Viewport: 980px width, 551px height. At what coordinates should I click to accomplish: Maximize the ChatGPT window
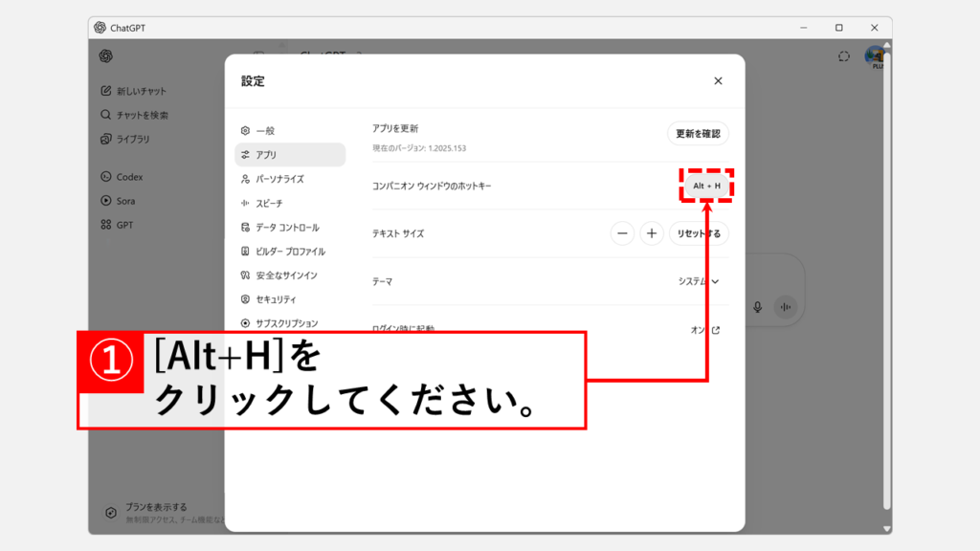(x=838, y=28)
